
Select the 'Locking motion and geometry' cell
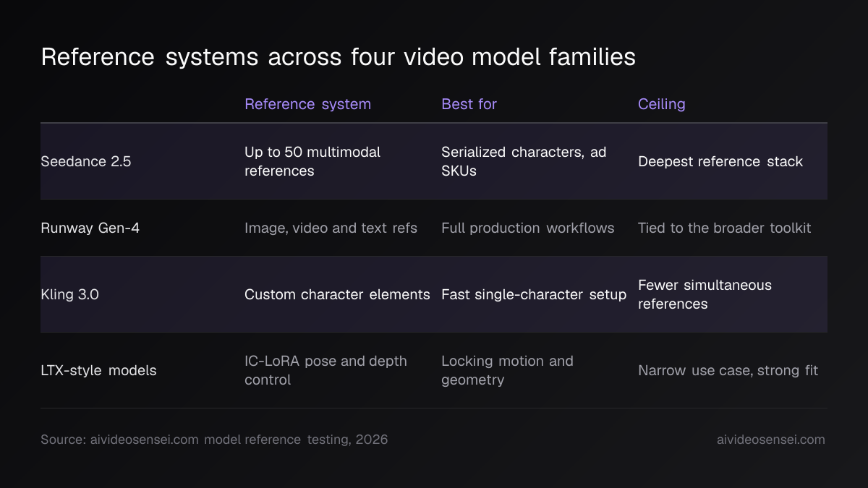tap(507, 370)
